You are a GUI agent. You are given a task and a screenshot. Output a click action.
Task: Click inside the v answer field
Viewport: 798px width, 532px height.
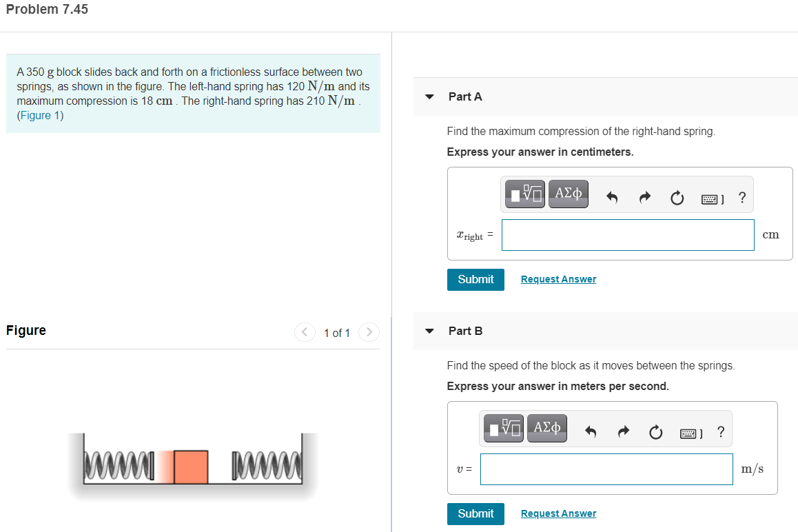(x=606, y=469)
